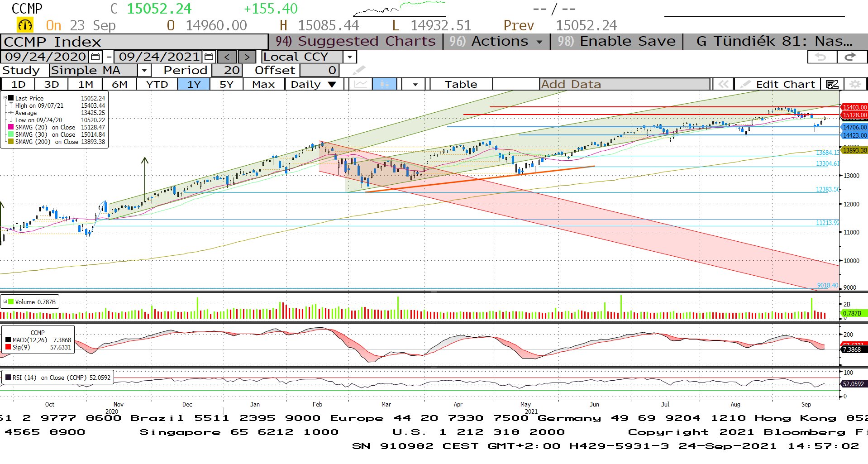
Task: Click the pencil edit icon beside Offset
Action: click(358, 70)
